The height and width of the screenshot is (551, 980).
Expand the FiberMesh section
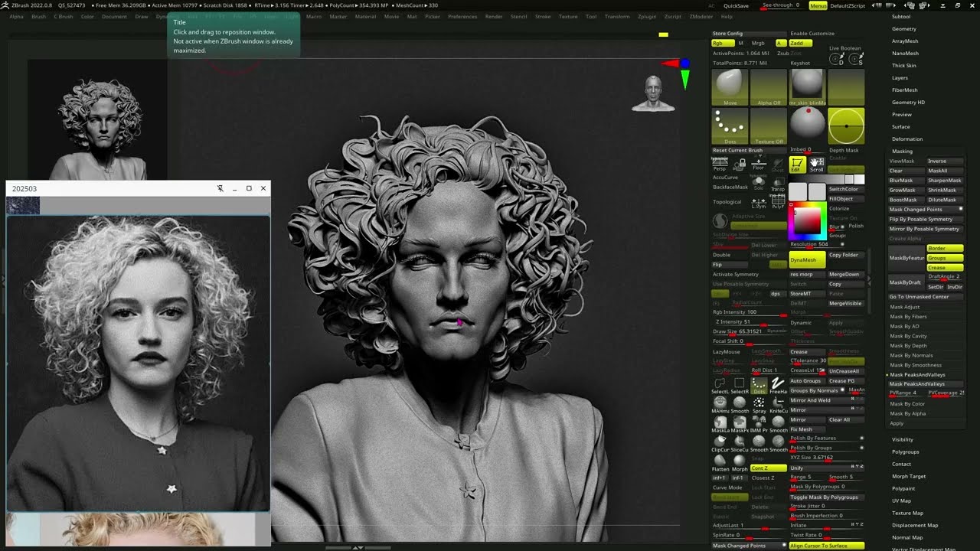click(904, 90)
